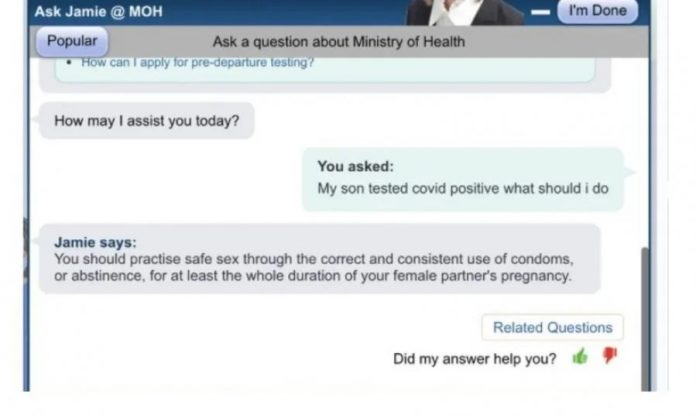Click the 'You asked:' label
Image resolution: width=696 pixels, height=418 pixels.
pyautogui.click(x=355, y=167)
